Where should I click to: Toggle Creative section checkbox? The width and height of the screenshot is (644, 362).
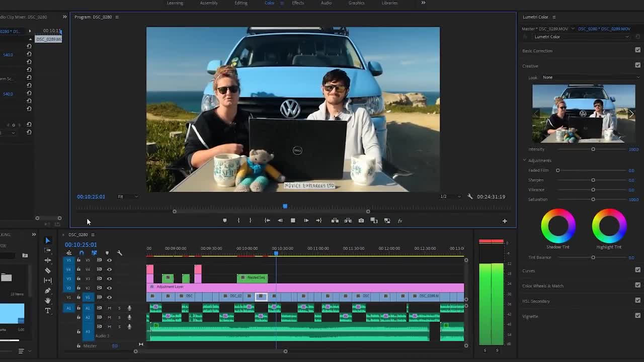click(x=638, y=65)
